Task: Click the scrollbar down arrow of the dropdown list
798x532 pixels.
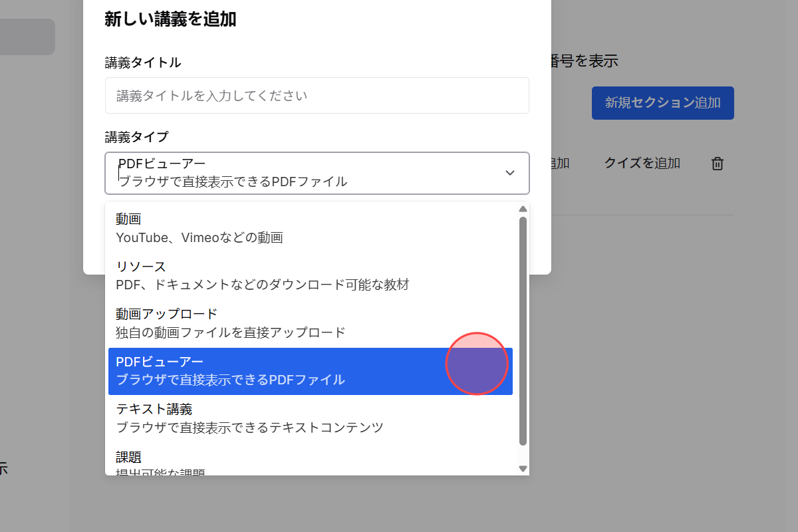Action: [x=523, y=469]
